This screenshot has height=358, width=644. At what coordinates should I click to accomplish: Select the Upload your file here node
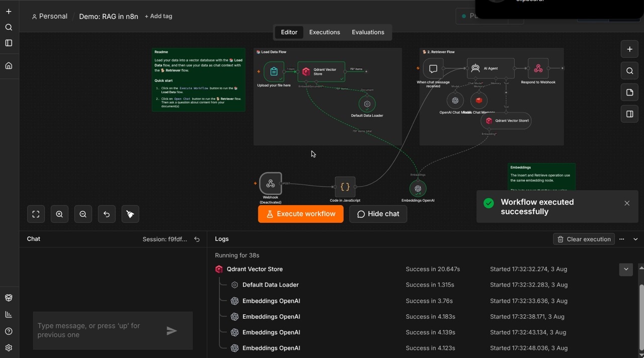[274, 72]
